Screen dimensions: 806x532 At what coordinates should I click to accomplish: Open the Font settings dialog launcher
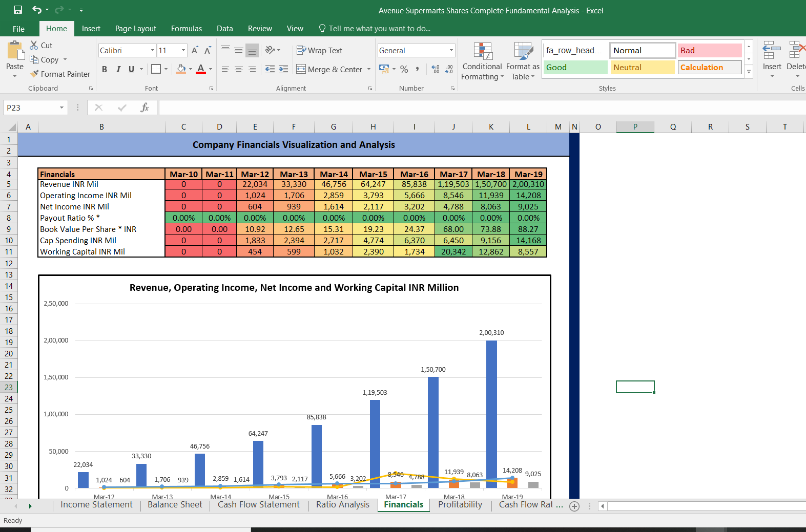(211, 89)
